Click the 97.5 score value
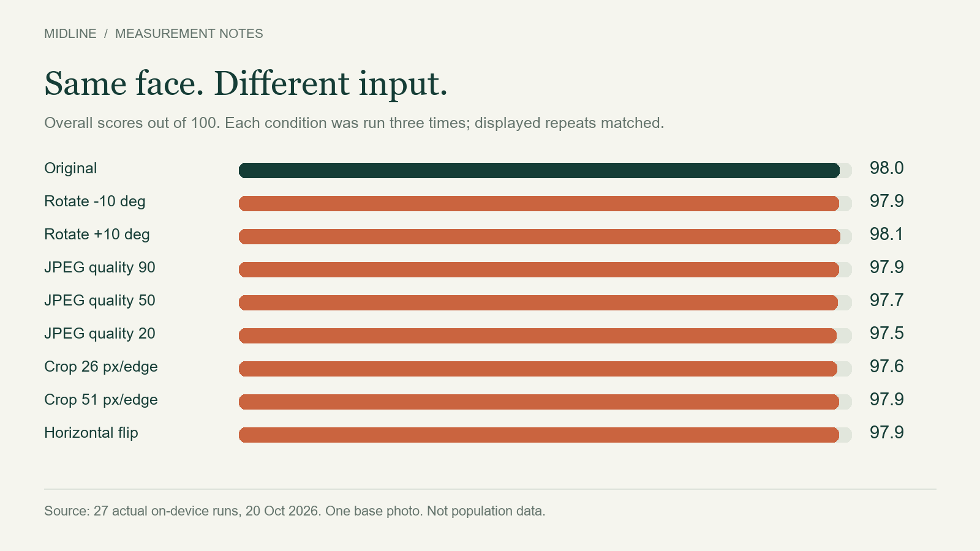Viewport: 980px width, 551px height. click(x=886, y=333)
